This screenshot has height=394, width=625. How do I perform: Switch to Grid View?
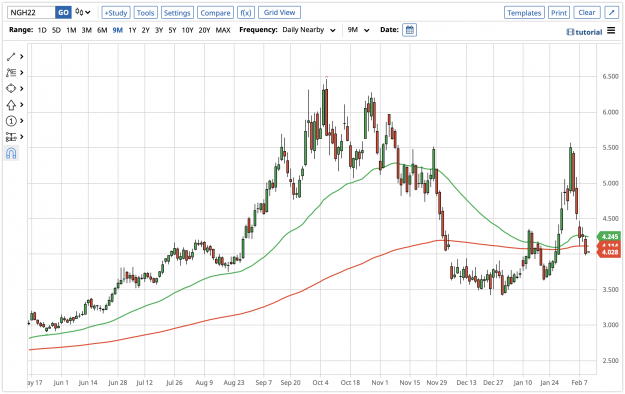pos(279,13)
